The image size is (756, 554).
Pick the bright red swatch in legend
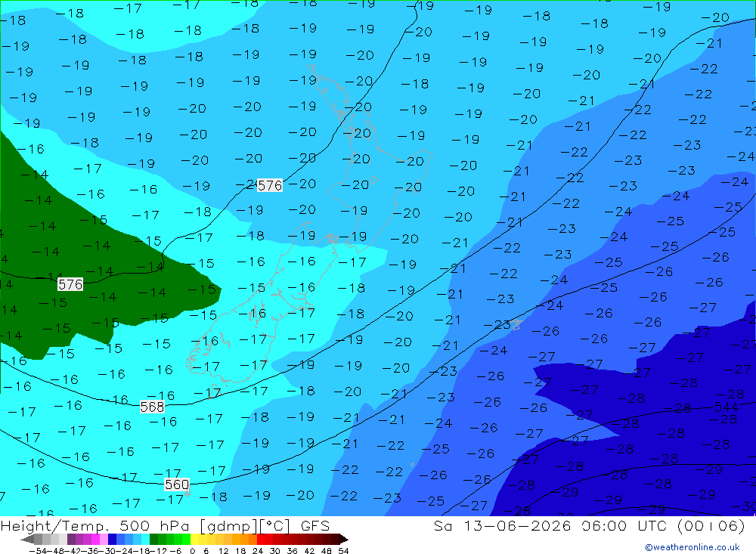coord(261,539)
